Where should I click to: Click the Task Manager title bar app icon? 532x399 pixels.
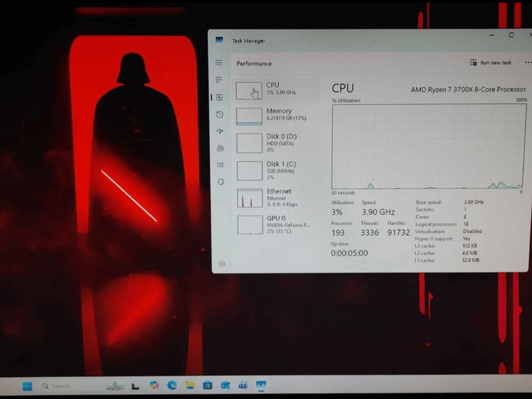(219, 39)
